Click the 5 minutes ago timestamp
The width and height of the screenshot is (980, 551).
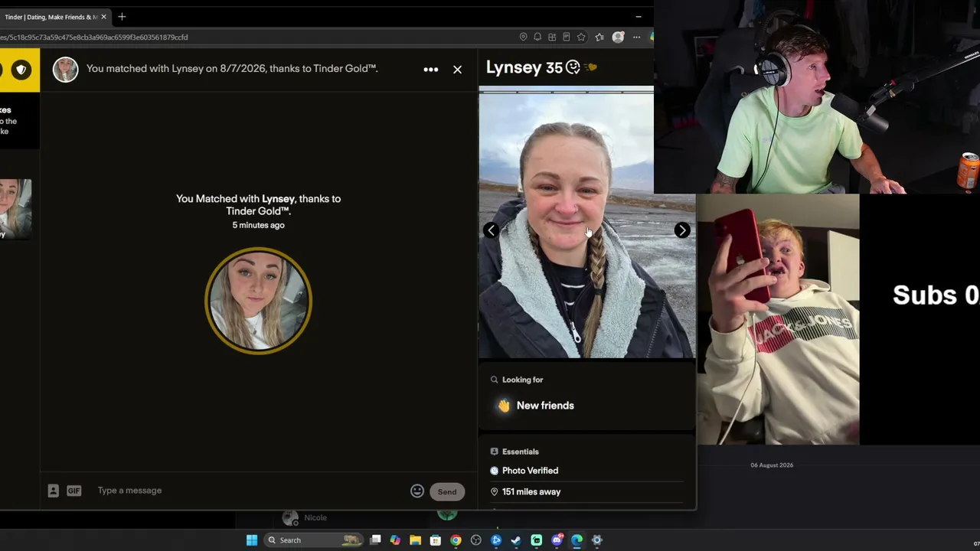click(x=259, y=225)
